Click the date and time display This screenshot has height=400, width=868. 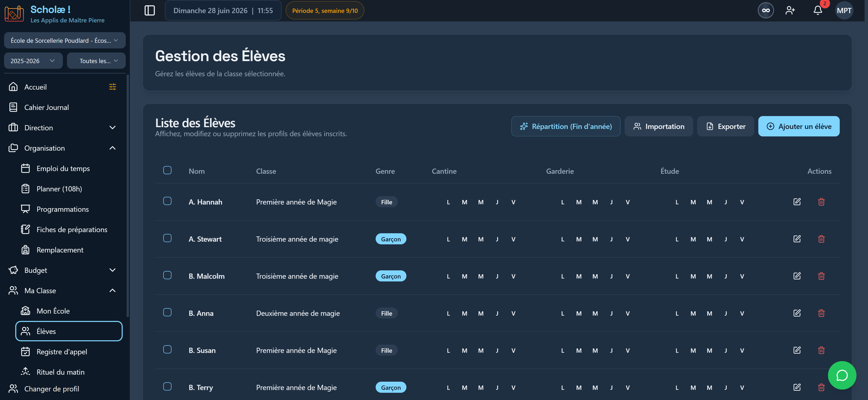223,10
